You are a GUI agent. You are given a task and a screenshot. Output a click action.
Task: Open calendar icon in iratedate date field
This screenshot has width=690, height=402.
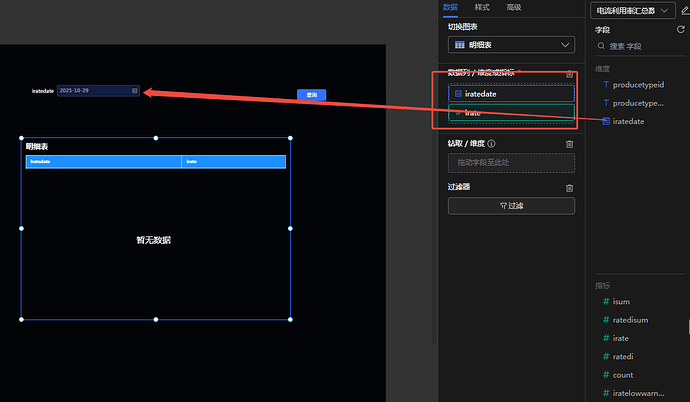pos(135,91)
